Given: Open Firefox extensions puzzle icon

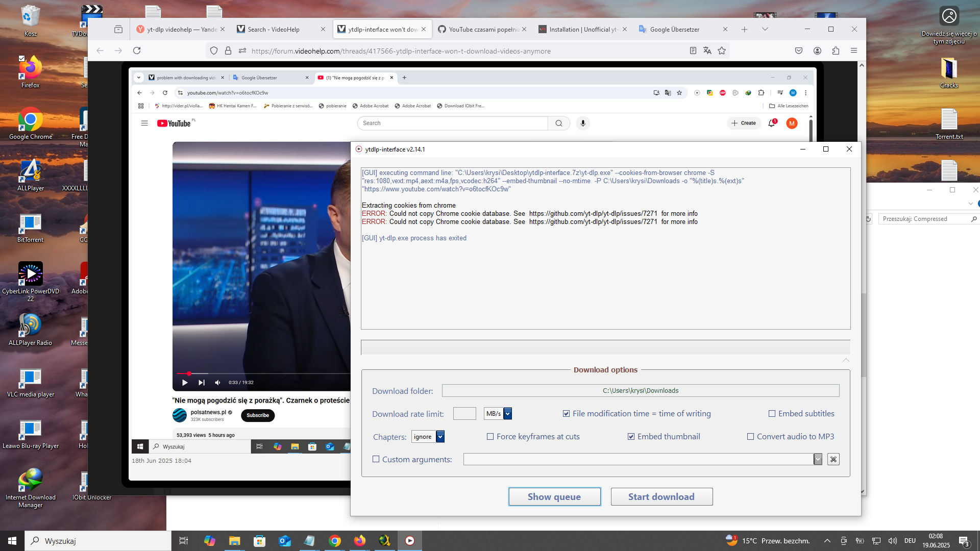Looking at the screenshot, I should click(x=836, y=51).
